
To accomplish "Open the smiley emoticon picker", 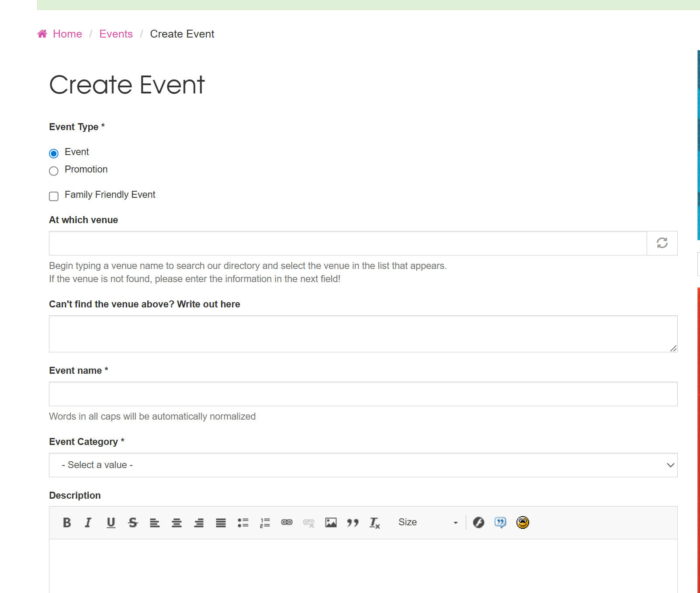I will 523,522.
